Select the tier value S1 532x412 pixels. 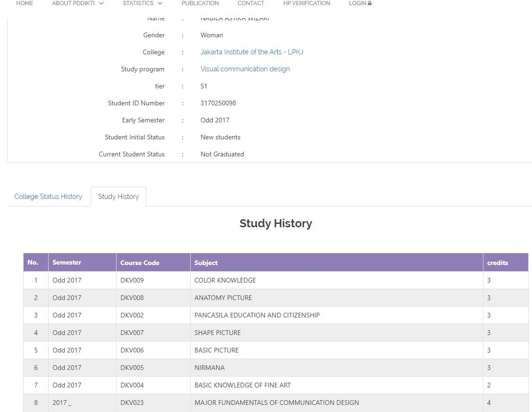tap(203, 86)
